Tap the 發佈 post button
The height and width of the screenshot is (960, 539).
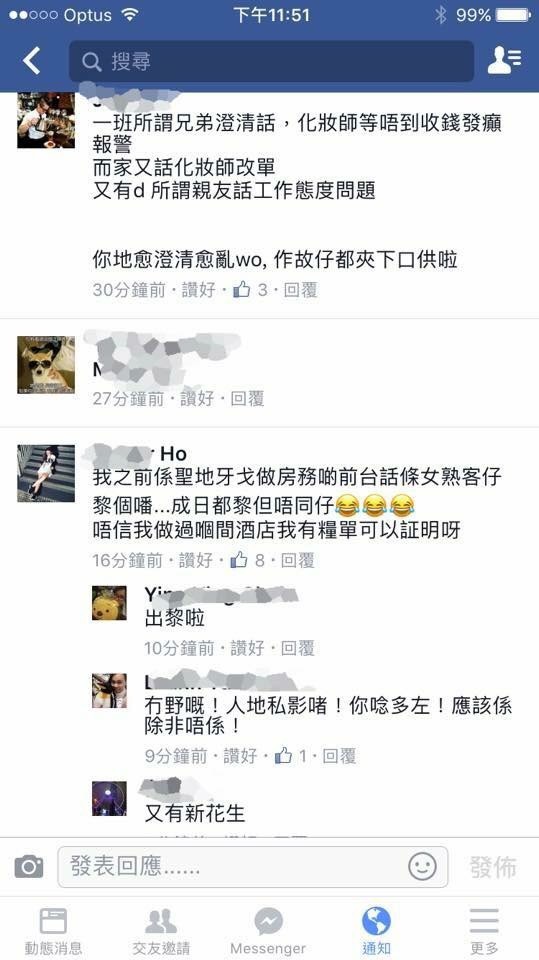(493, 867)
